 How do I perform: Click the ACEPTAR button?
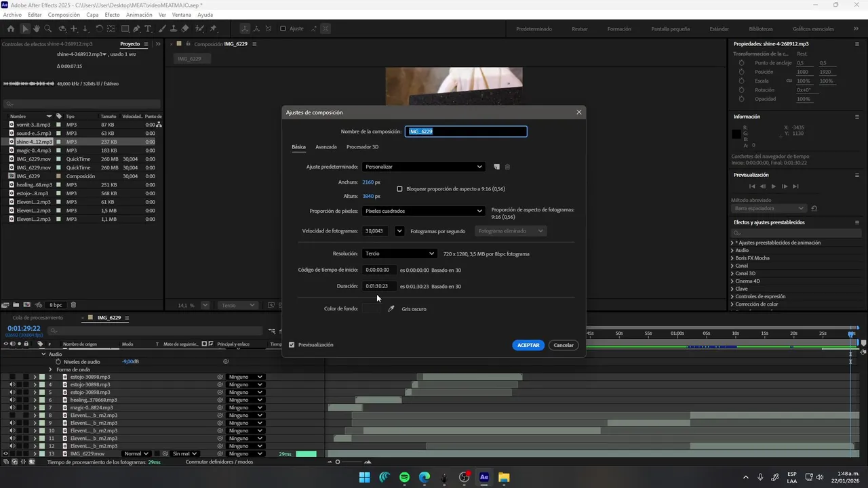pos(528,345)
